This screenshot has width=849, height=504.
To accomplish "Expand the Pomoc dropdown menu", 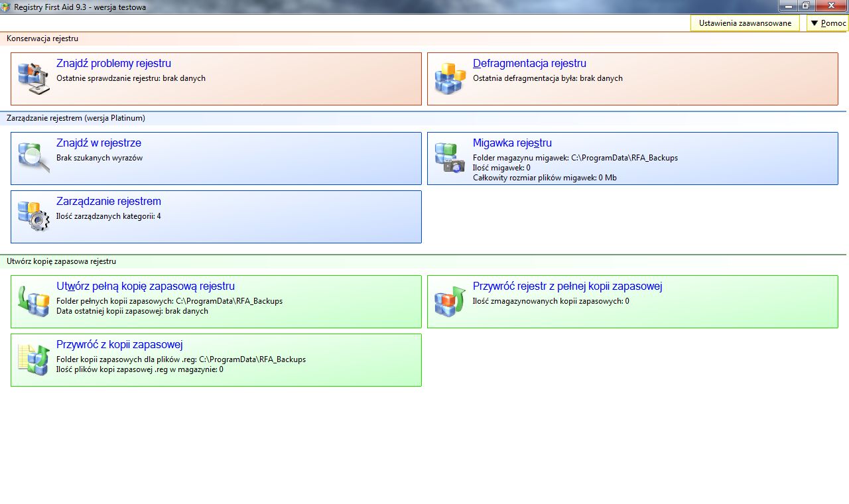I will (x=828, y=23).
